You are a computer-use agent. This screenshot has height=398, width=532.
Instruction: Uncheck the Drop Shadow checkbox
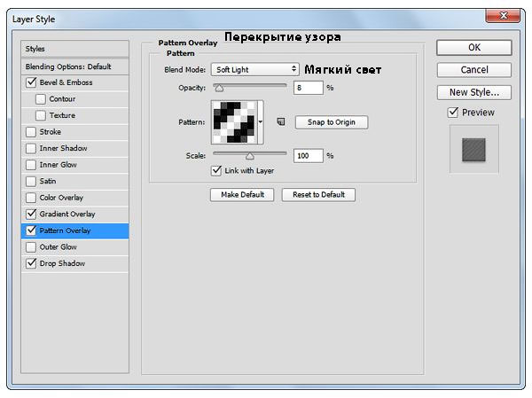(x=31, y=263)
